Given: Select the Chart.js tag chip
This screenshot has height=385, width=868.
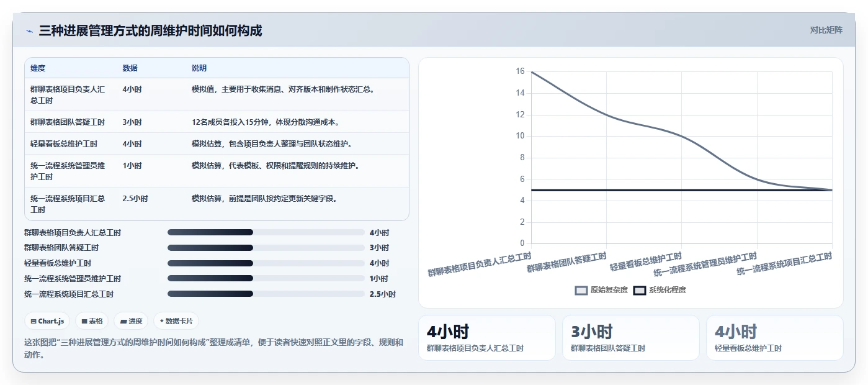Looking at the screenshot, I should point(47,321).
